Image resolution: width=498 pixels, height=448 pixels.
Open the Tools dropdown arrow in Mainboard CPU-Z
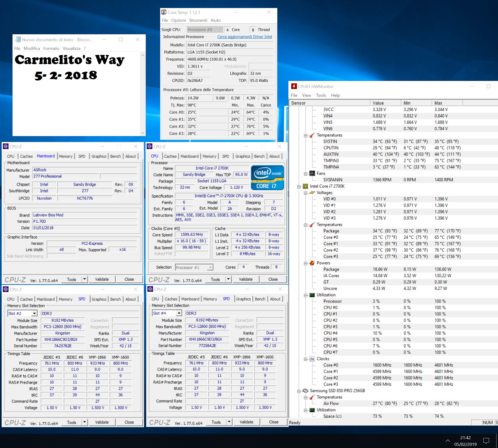(84, 279)
